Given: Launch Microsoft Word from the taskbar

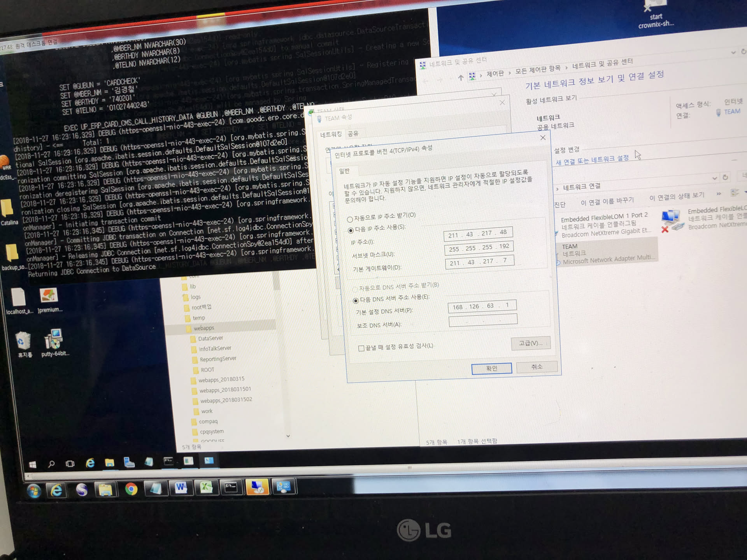Looking at the screenshot, I should pos(181,488).
